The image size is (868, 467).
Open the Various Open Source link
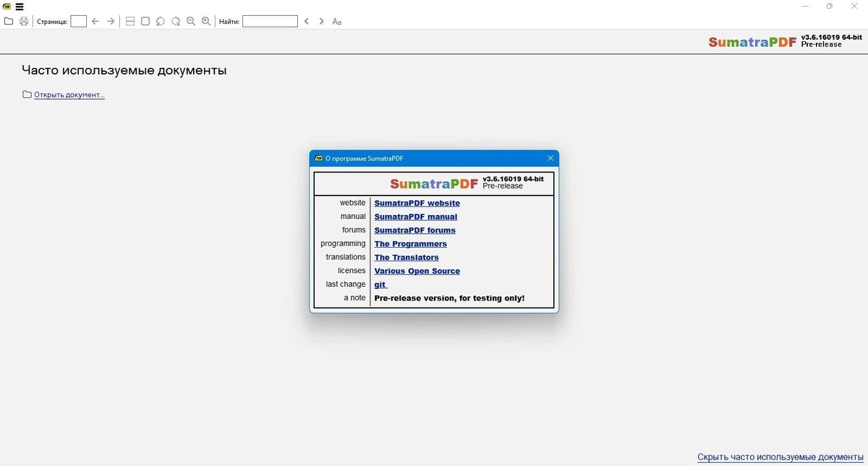pos(417,272)
